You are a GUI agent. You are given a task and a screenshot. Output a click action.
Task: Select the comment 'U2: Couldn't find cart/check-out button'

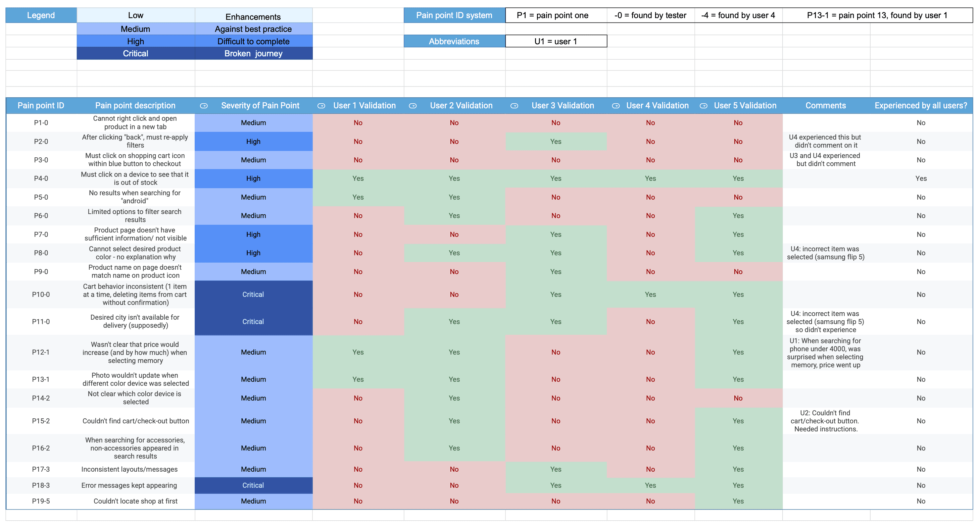[825, 421]
